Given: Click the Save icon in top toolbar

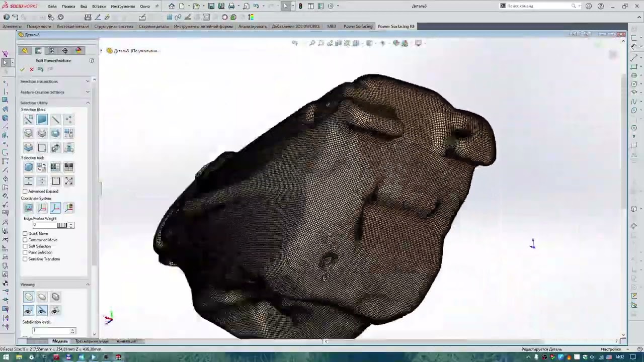Looking at the screenshot, I should click(x=211, y=6).
